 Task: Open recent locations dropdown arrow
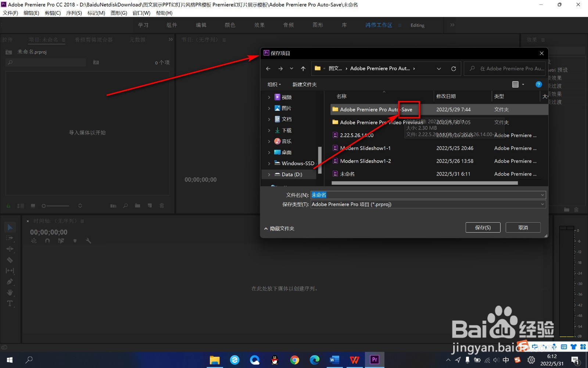point(291,69)
